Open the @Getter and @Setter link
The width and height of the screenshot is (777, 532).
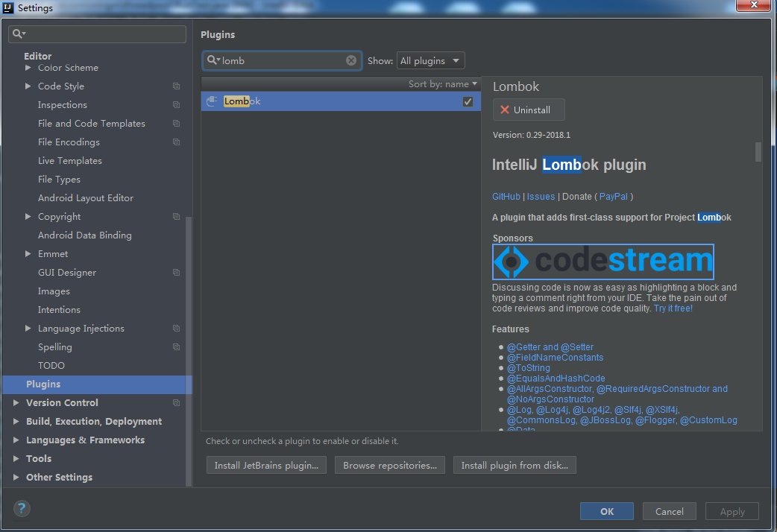point(550,347)
